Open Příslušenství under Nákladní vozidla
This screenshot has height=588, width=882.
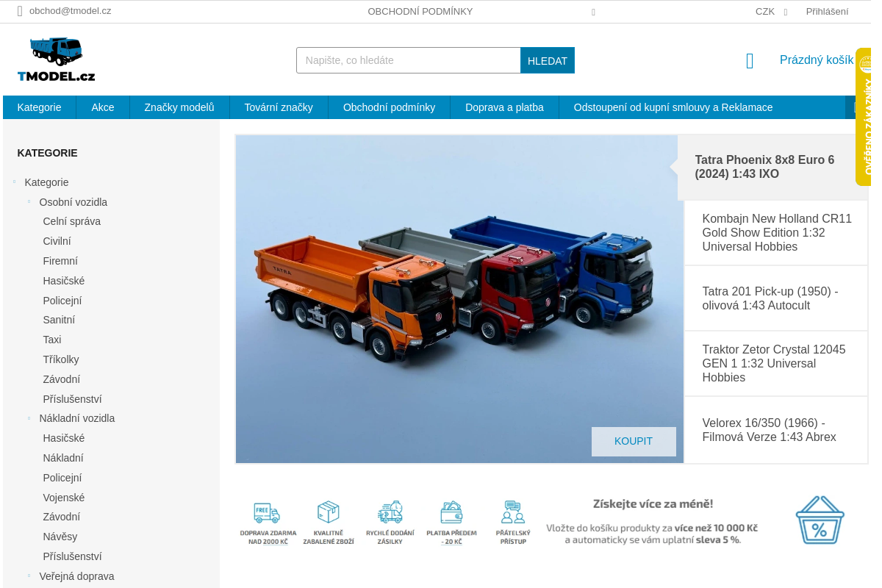(x=72, y=556)
